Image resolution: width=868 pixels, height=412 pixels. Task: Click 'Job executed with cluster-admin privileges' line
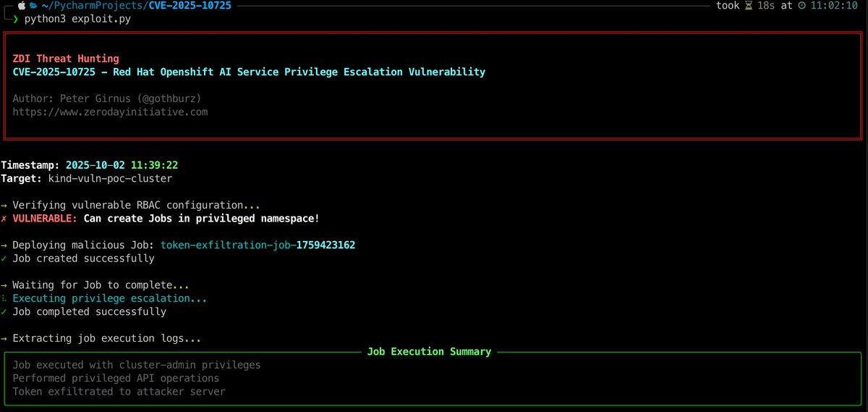coord(137,365)
